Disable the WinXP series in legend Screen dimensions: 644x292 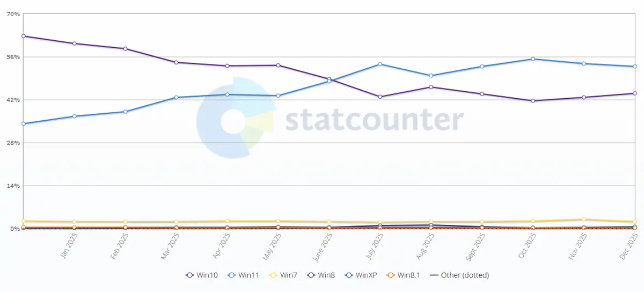coord(362,275)
